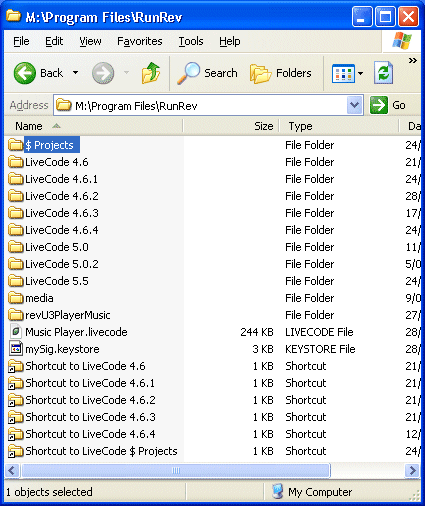Click the KEYSTORE File type text
This screenshot has width=425, height=506.
coord(320,349)
